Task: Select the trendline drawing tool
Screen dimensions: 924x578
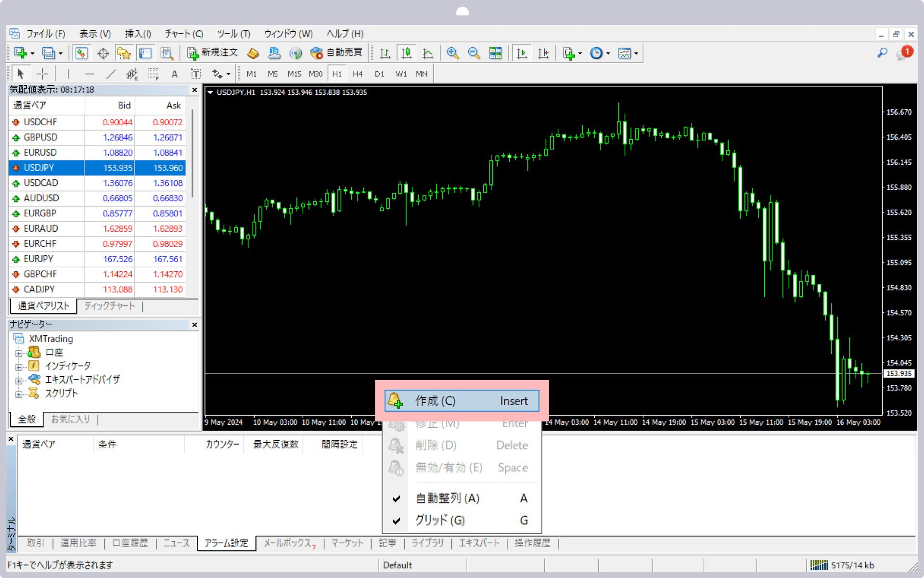Action: (111, 74)
